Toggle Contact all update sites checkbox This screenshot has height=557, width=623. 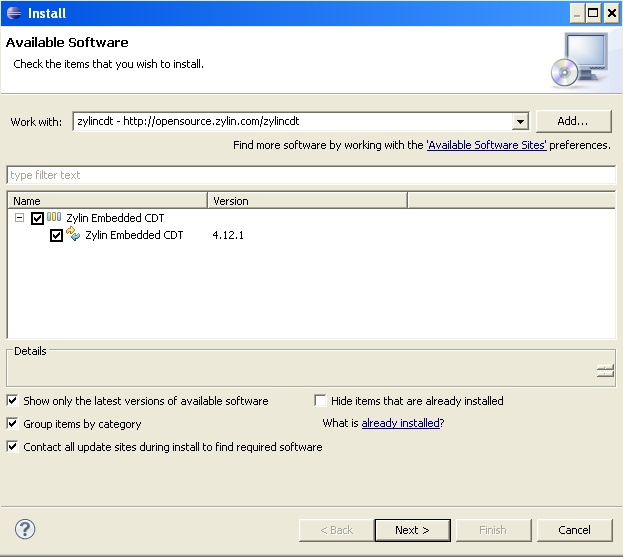coord(12,447)
